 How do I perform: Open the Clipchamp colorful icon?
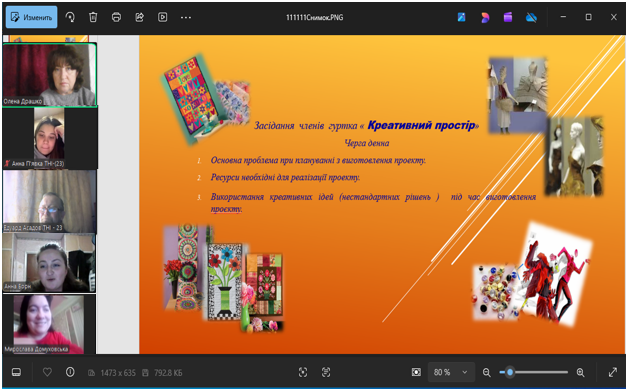pos(485,17)
